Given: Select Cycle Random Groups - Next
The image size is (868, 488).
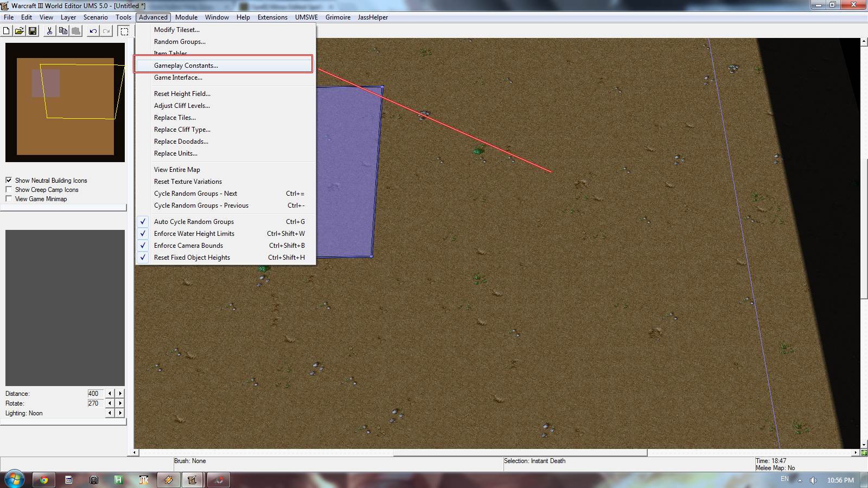Looking at the screenshot, I should coord(225,194).
